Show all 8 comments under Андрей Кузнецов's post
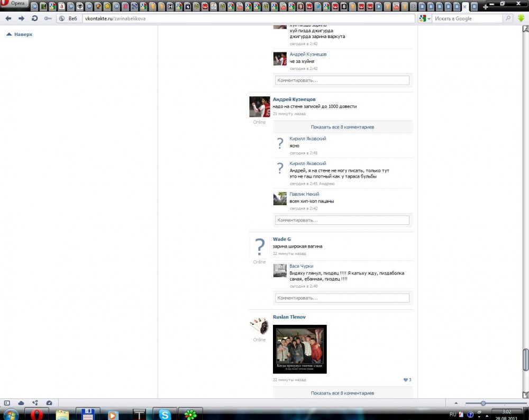This screenshot has height=420, width=529. (x=342, y=127)
